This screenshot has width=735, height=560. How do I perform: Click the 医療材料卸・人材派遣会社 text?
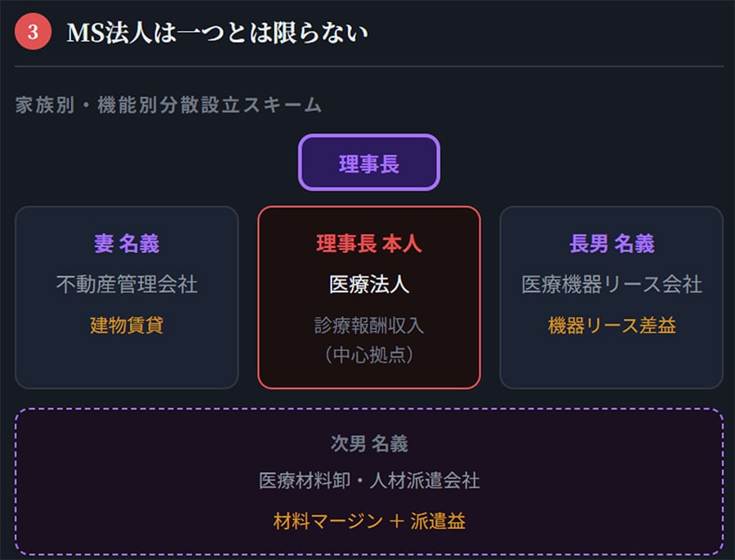369,480
